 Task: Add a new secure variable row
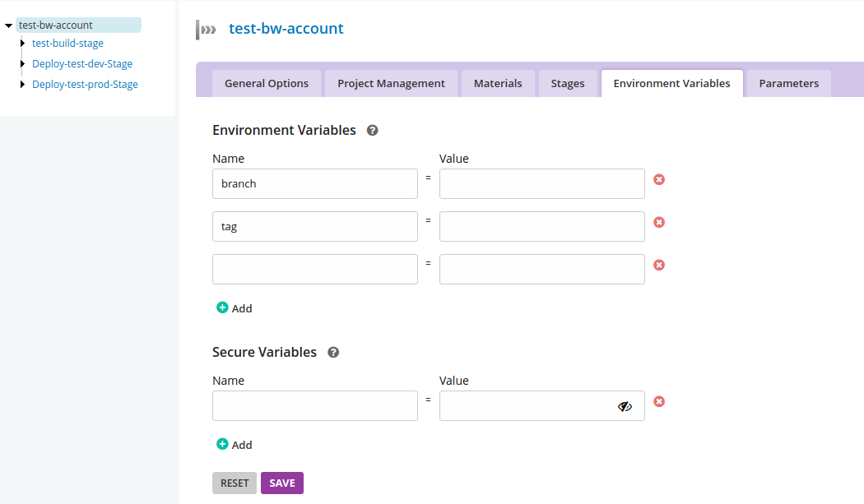click(x=235, y=445)
